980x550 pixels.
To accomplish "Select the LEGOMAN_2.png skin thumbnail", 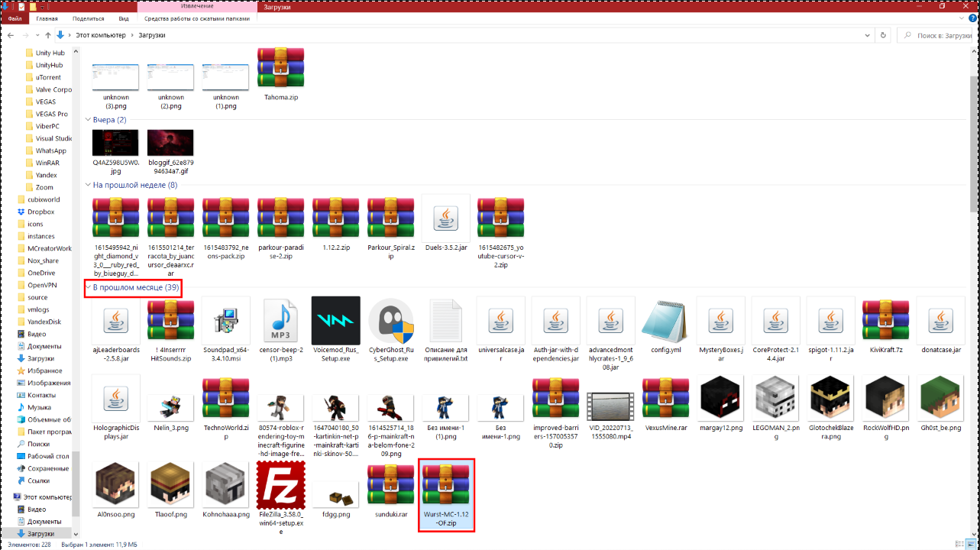I will point(776,400).
